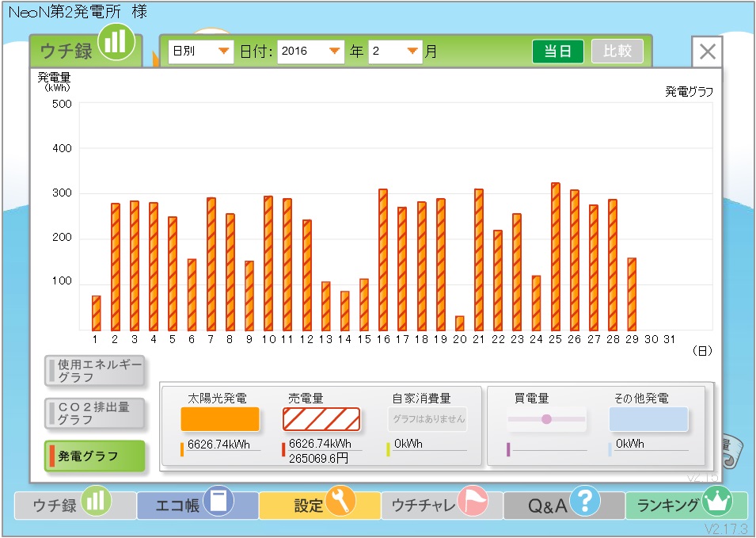756x538 pixels.
Task: Open the Q&A bottom tab
Action: (x=564, y=506)
